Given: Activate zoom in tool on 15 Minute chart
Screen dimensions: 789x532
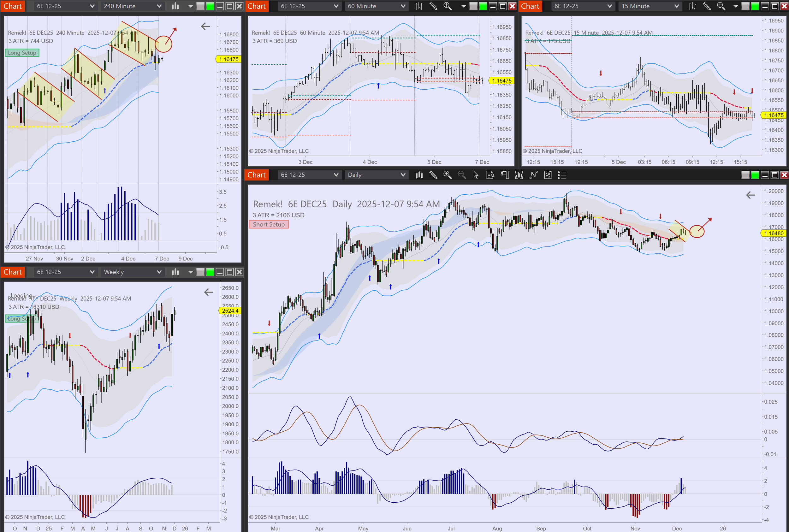Looking at the screenshot, I should coord(721,6).
